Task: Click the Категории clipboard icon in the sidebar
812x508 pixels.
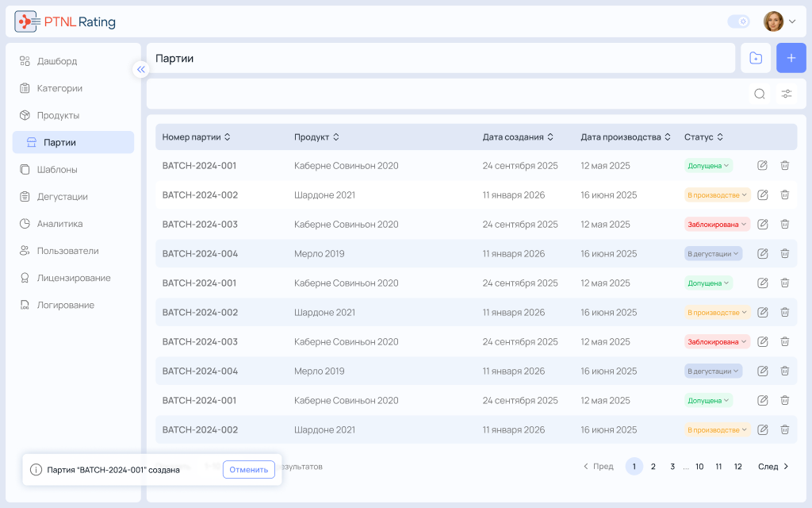Action: pos(25,88)
